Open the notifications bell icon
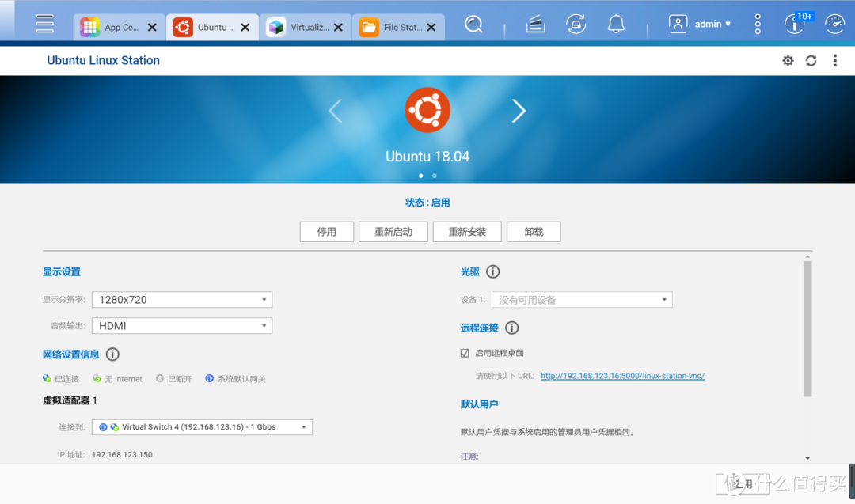This screenshot has height=504, width=855. coord(616,25)
